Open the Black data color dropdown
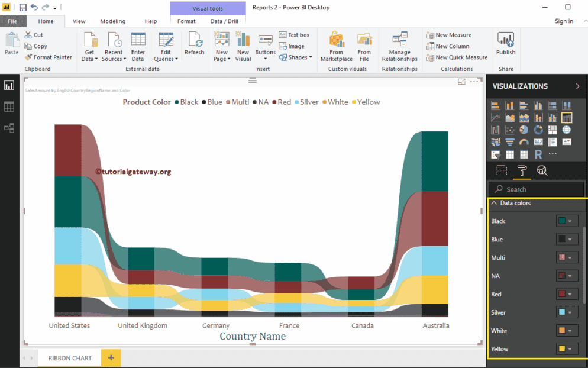This screenshot has height=368, width=588. tap(567, 221)
